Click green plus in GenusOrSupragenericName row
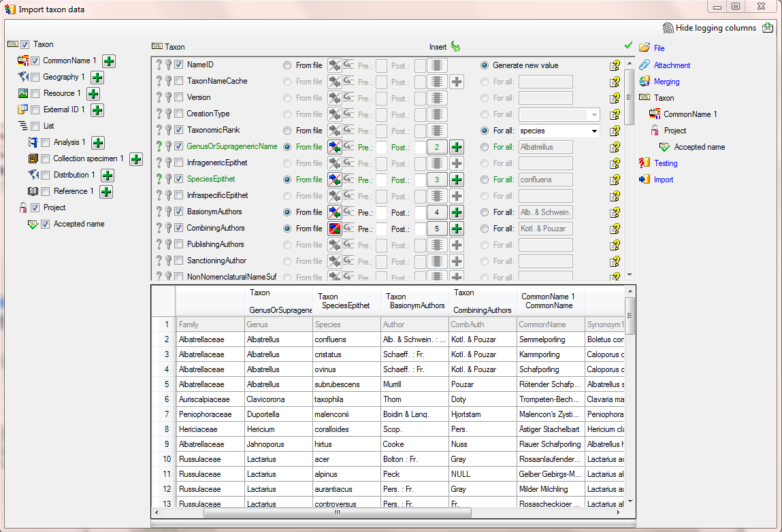The image size is (782, 532). (457, 147)
